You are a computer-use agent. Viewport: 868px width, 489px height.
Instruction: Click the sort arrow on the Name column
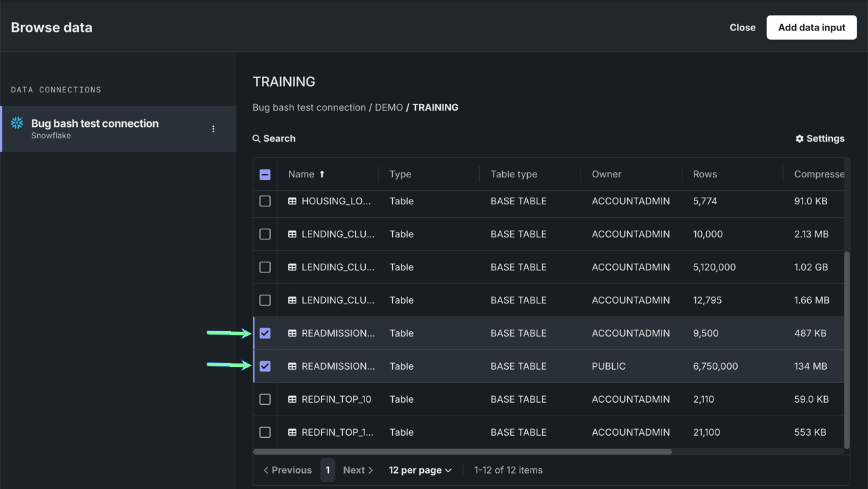pyautogui.click(x=322, y=174)
